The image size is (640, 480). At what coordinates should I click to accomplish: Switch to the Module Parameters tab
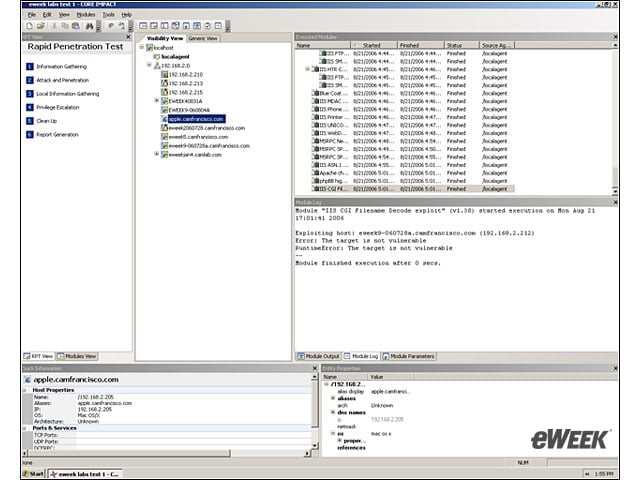(x=409, y=356)
